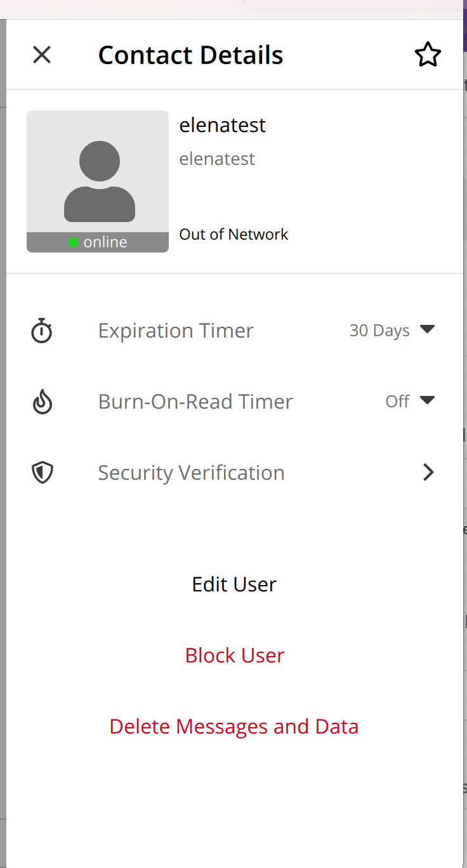Click Edit User

tap(234, 584)
